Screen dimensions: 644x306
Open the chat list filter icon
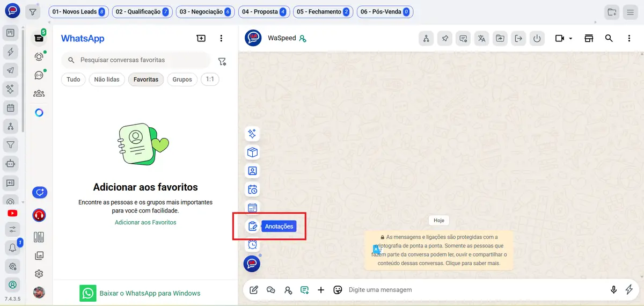tap(222, 61)
